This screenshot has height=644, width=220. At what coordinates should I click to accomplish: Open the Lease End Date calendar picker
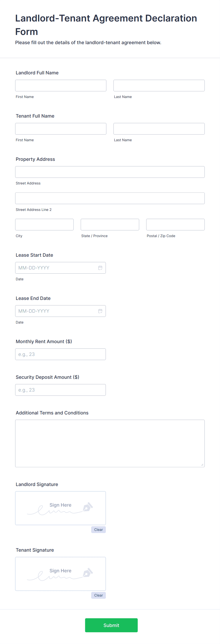click(x=100, y=311)
